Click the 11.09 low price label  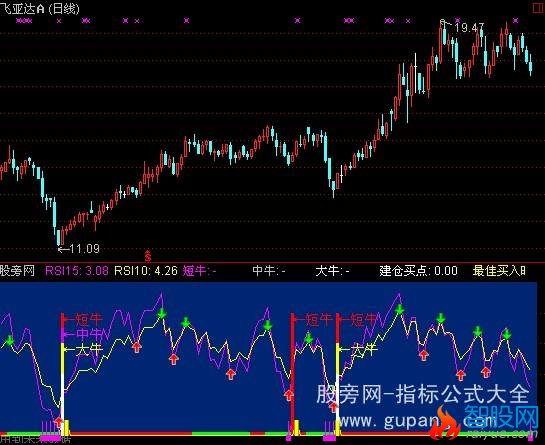click(84, 248)
